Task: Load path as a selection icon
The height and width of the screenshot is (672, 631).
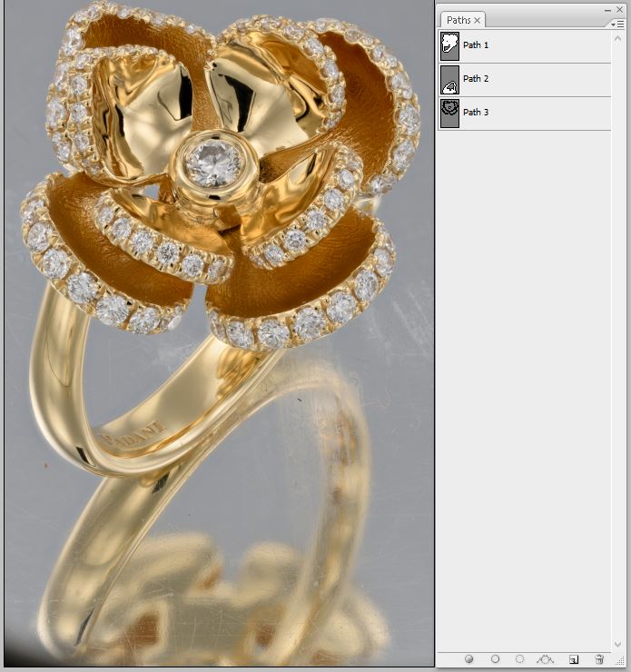Action: pyautogui.click(x=519, y=658)
